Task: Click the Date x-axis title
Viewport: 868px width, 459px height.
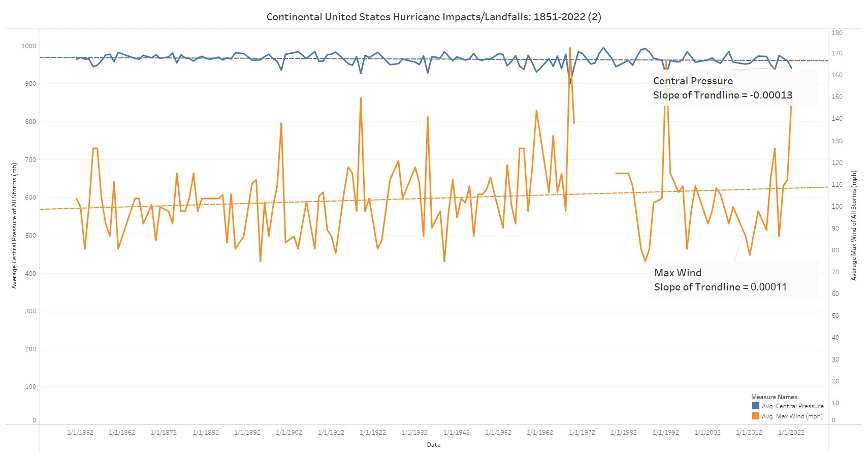Action: point(434,445)
